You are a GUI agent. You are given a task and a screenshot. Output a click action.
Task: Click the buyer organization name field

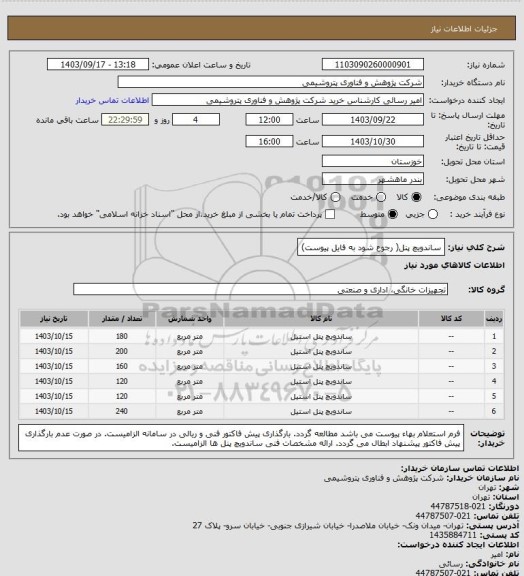click(270, 82)
